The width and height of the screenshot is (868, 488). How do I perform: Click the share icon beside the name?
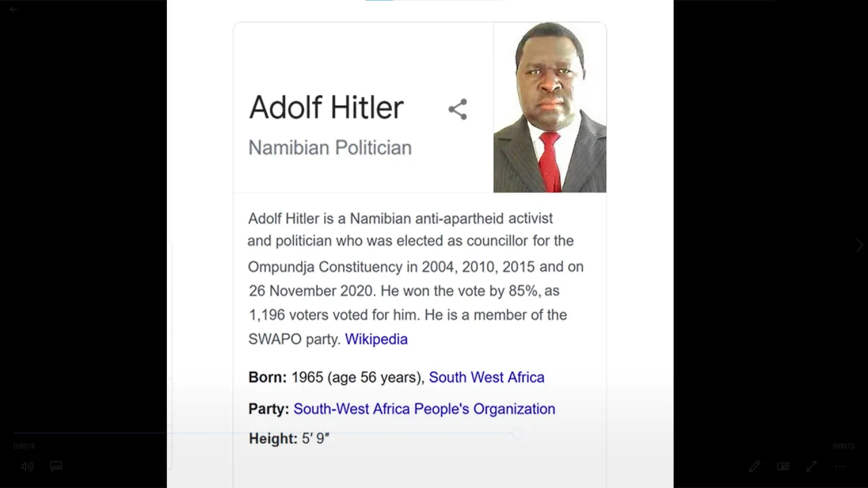tap(458, 109)
